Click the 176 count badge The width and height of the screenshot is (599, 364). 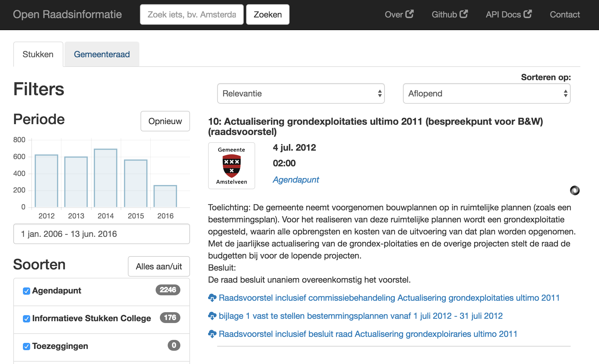[x=170, y=318]
